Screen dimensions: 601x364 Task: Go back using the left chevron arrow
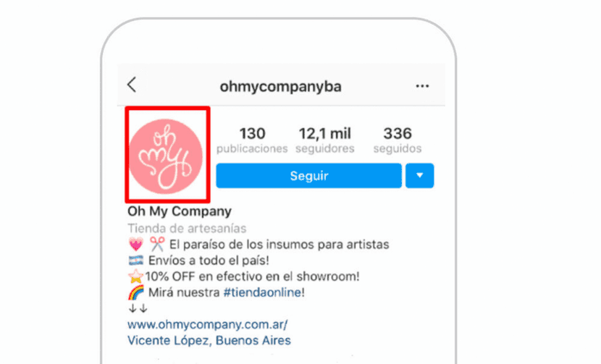click(132, 85)
